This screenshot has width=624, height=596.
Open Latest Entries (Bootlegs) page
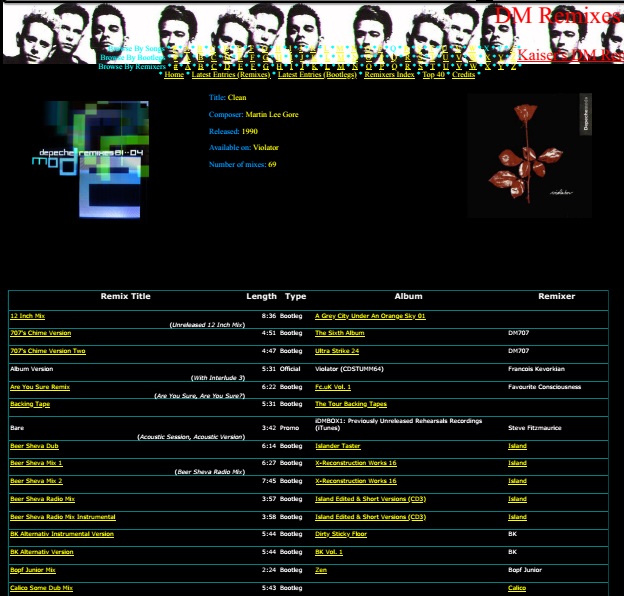click(317, 74)
